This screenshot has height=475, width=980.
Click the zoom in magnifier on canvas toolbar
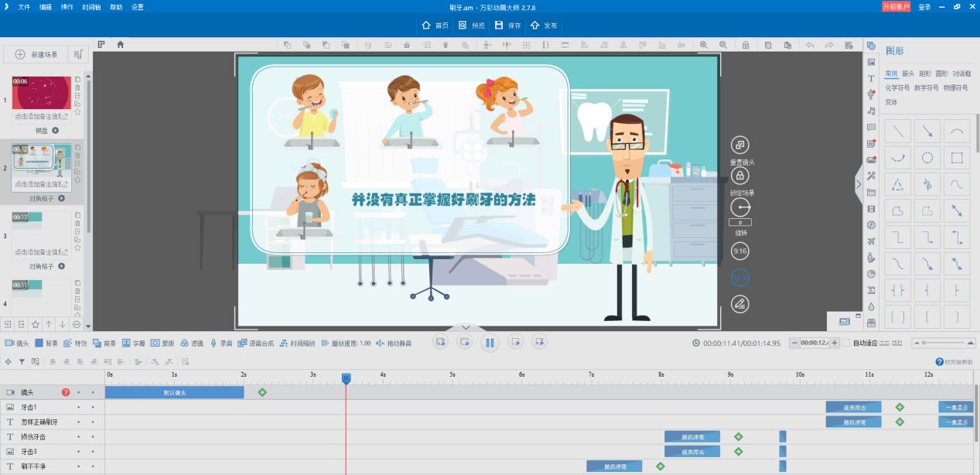704,45
